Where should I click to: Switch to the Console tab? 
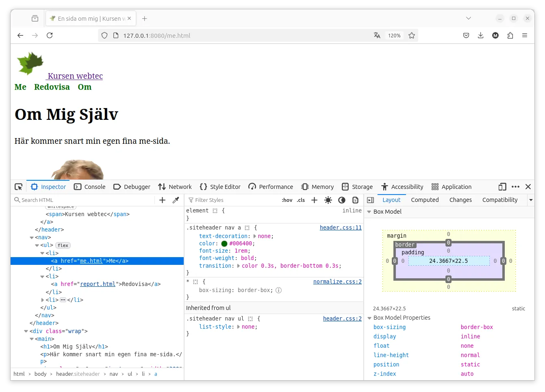[90, 187]
